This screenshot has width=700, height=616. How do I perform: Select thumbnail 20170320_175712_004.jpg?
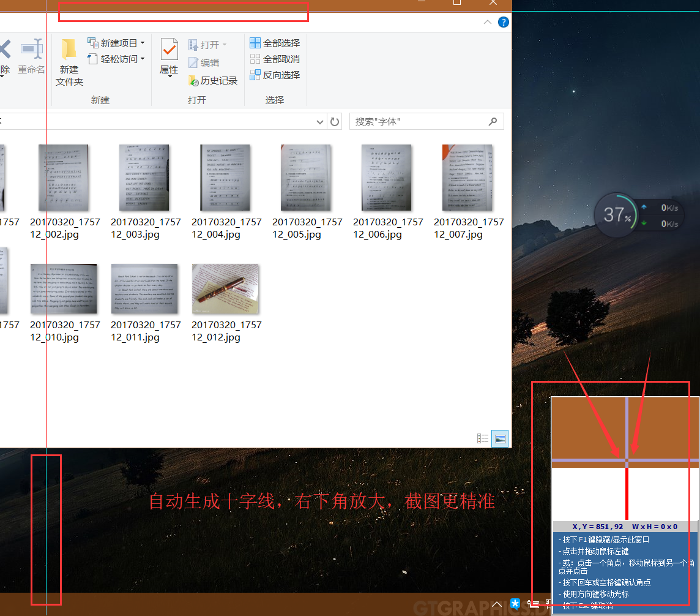(x=225, y=178)
